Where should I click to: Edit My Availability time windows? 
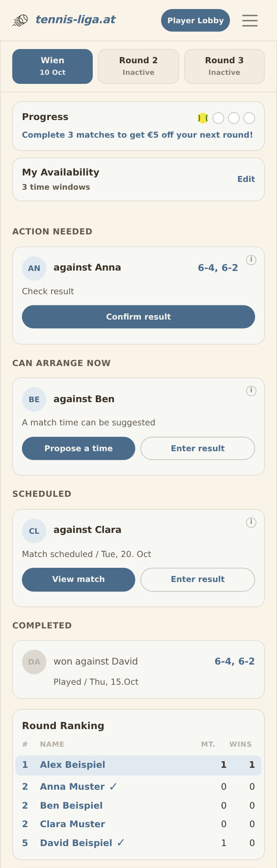point(246,179)
